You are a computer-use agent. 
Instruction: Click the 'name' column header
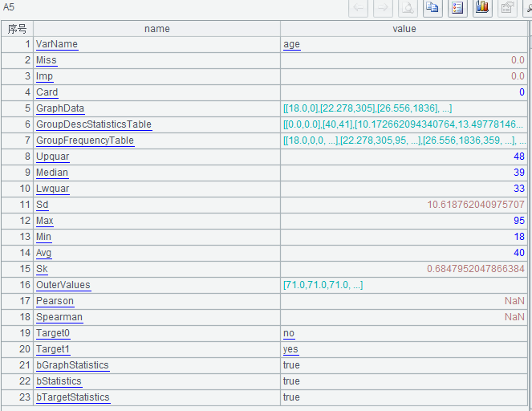tap(156, 29)
